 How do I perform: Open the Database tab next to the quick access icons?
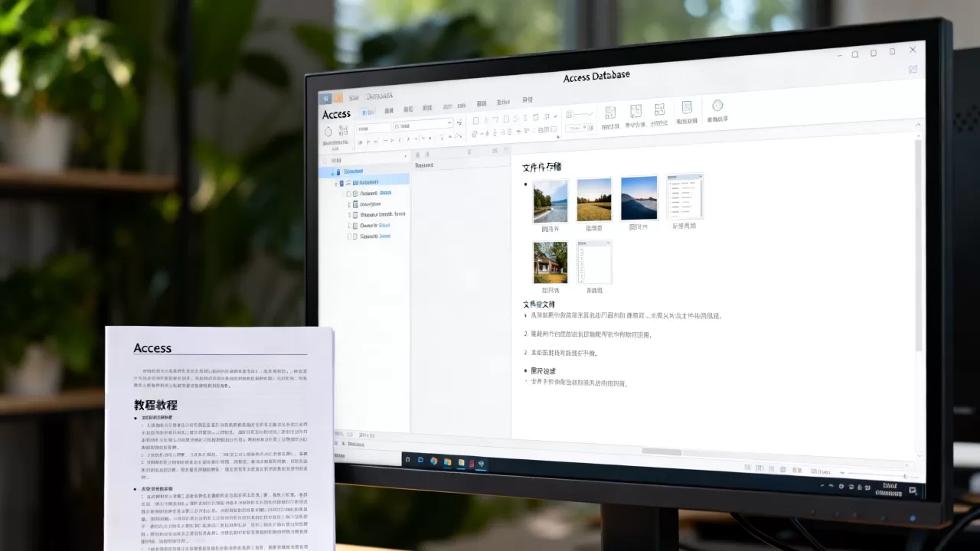click(379, 96)
